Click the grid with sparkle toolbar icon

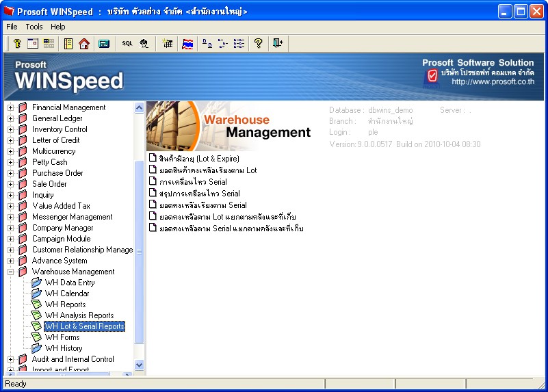tap(168, 44)
